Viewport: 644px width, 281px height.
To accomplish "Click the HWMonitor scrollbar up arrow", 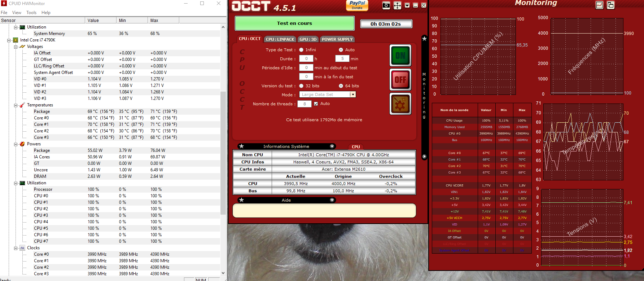I will (223, 27).
